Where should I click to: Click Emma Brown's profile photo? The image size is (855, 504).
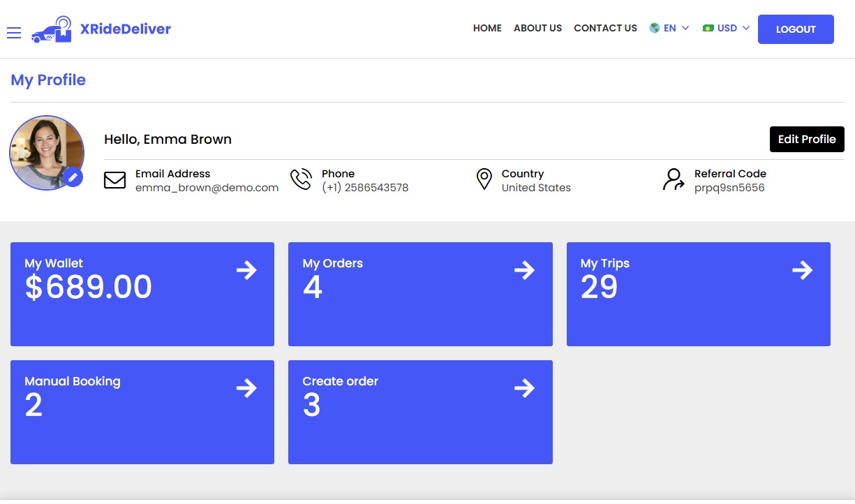pyautogui.click(x=46, y=151)
